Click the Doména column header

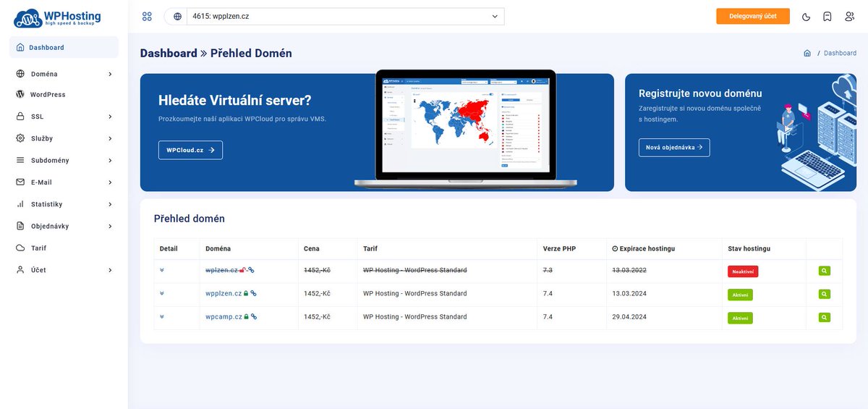coord(218,248)
